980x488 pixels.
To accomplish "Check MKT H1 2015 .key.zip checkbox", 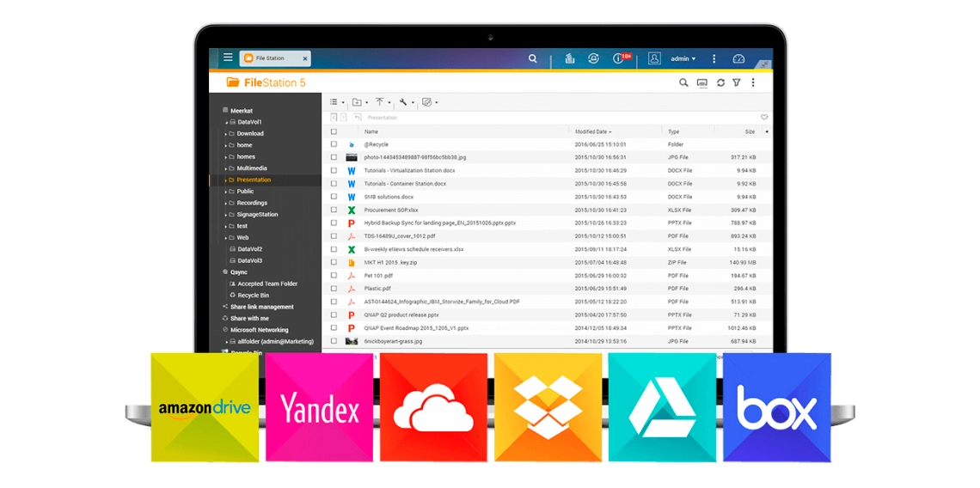I will [x=334, y=262].
